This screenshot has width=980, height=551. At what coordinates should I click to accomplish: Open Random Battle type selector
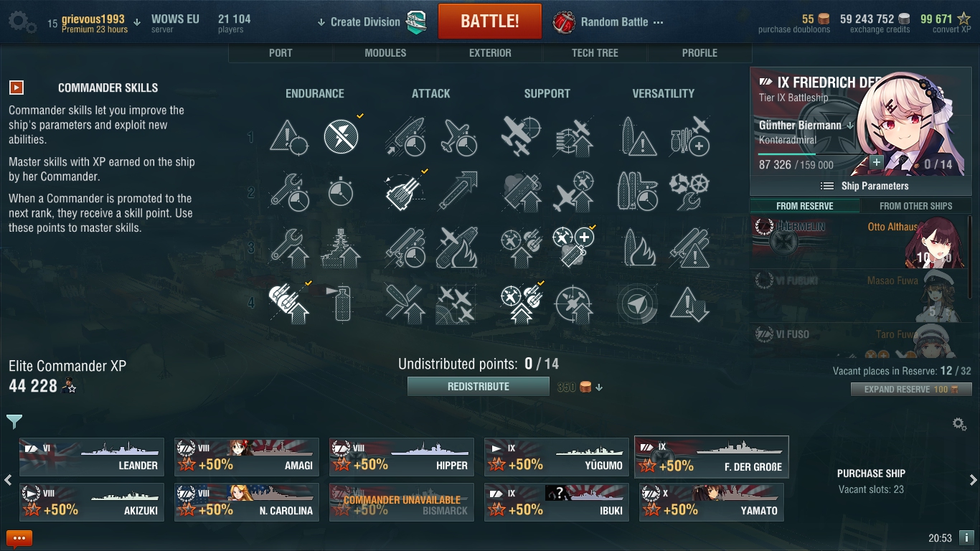[x=608, y=22]
